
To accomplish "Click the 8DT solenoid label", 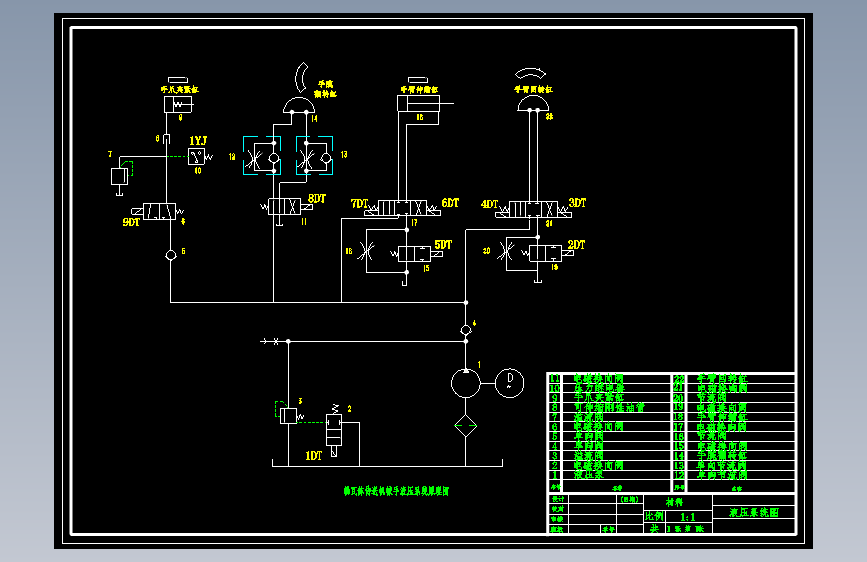I will (317, 199).
